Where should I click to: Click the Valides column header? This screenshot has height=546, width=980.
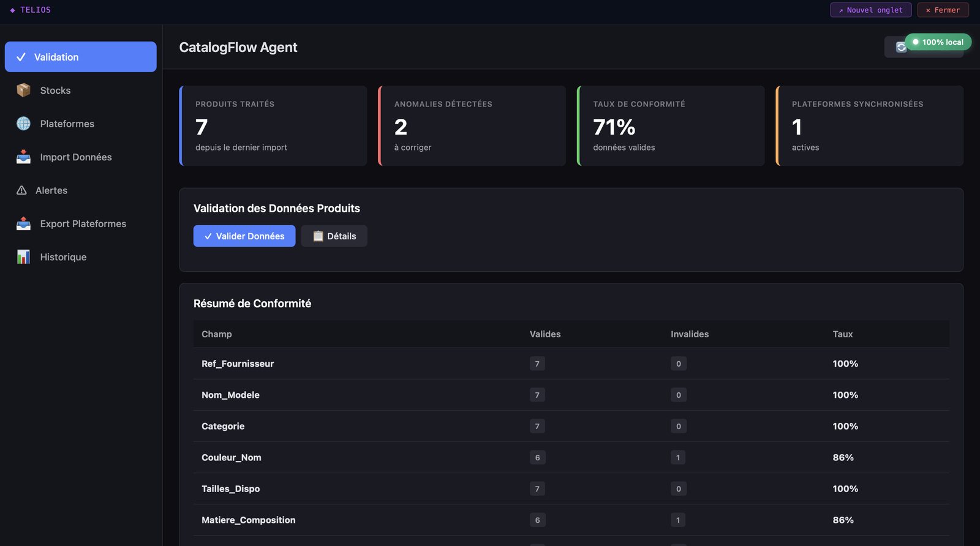coord(545,334)
